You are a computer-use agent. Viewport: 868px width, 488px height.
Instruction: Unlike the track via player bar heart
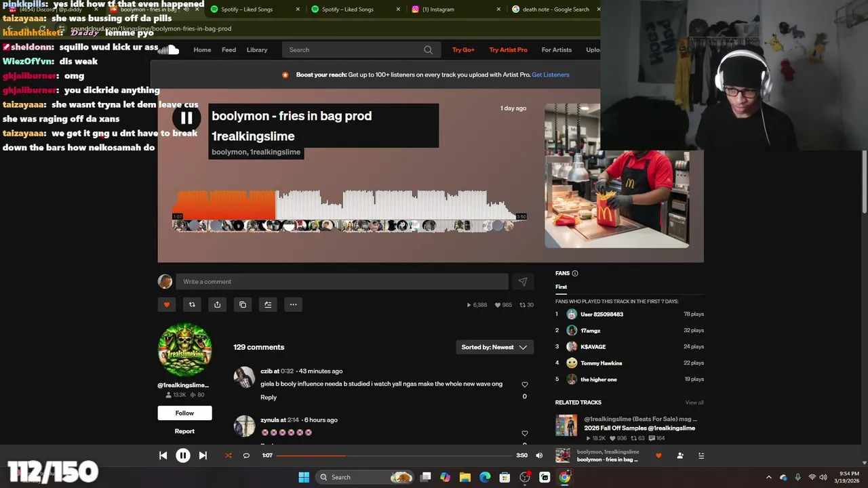click(x=658, y=455)
